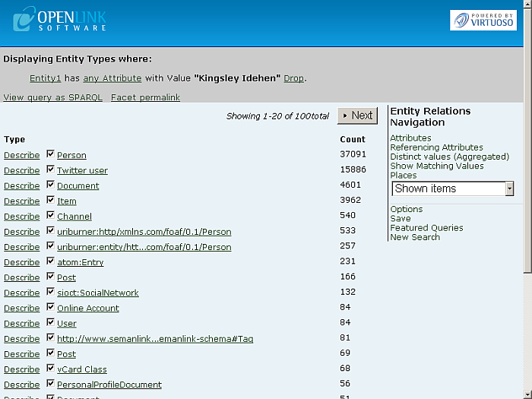The width and height of the screenshot is (532, 399).
Task: Open Entity1 link in query description
Action: [45, 78]
